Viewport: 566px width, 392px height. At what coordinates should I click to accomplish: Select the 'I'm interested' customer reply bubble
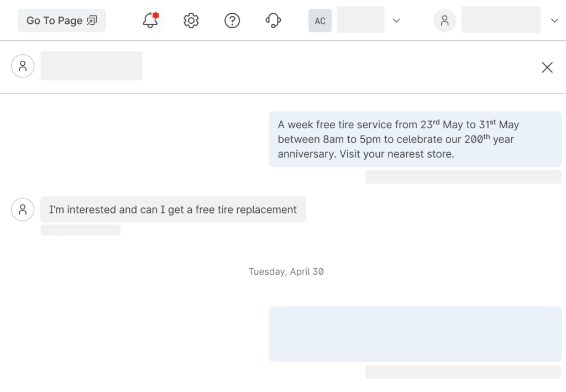173,210
